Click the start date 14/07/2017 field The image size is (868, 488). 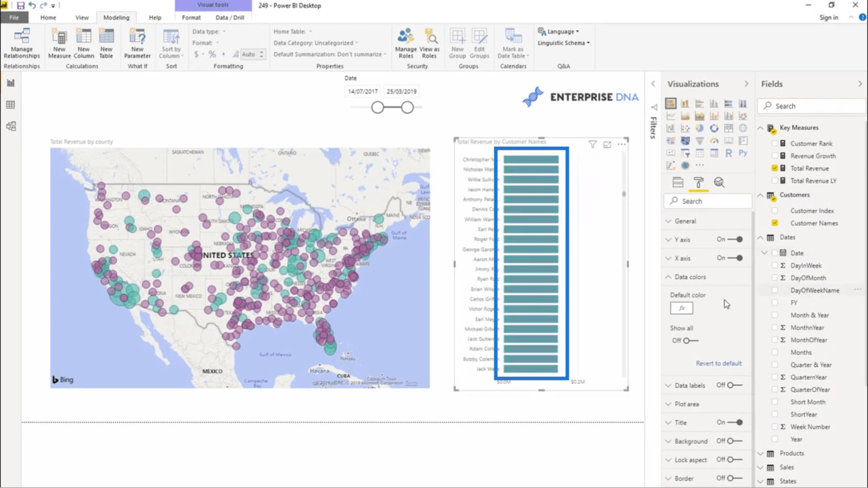click(363, 91)
